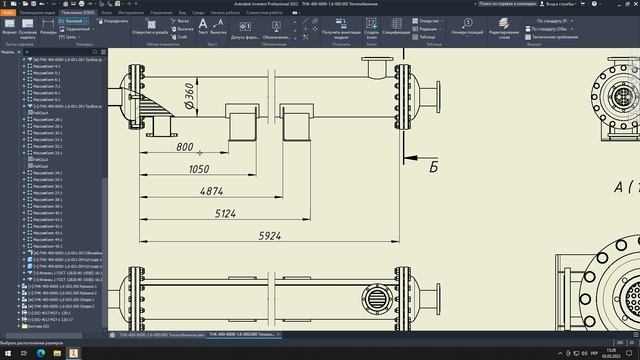The height and width of the screenshot is (360, 640).
Task: Select the Отверстие и резьба note tool
Action: point(151,27)
